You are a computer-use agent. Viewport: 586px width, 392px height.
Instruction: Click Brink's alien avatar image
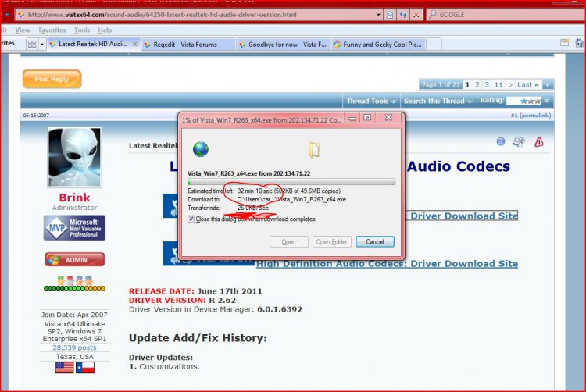click(x=74, y=157)
